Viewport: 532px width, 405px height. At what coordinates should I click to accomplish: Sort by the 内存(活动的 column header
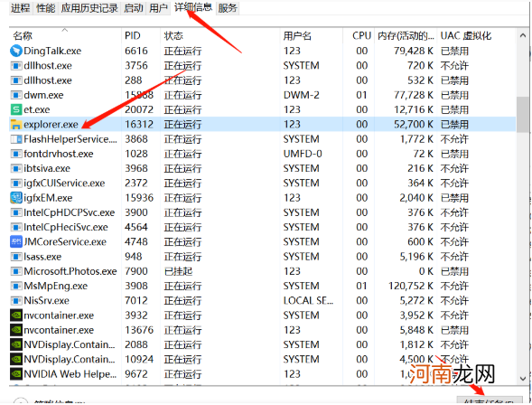click(x=406, y=35)
